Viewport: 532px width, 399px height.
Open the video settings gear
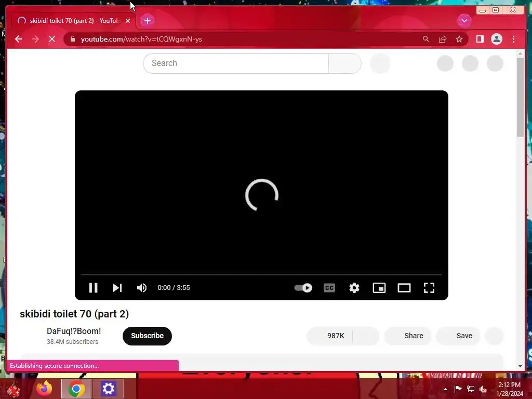(x=354, y=288)
